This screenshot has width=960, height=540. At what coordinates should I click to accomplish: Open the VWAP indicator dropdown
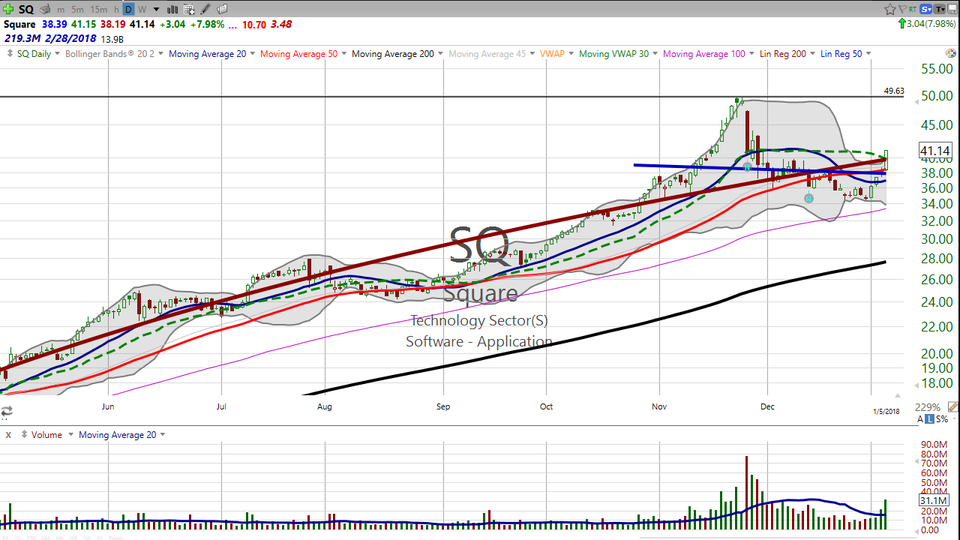click(571, 54)
